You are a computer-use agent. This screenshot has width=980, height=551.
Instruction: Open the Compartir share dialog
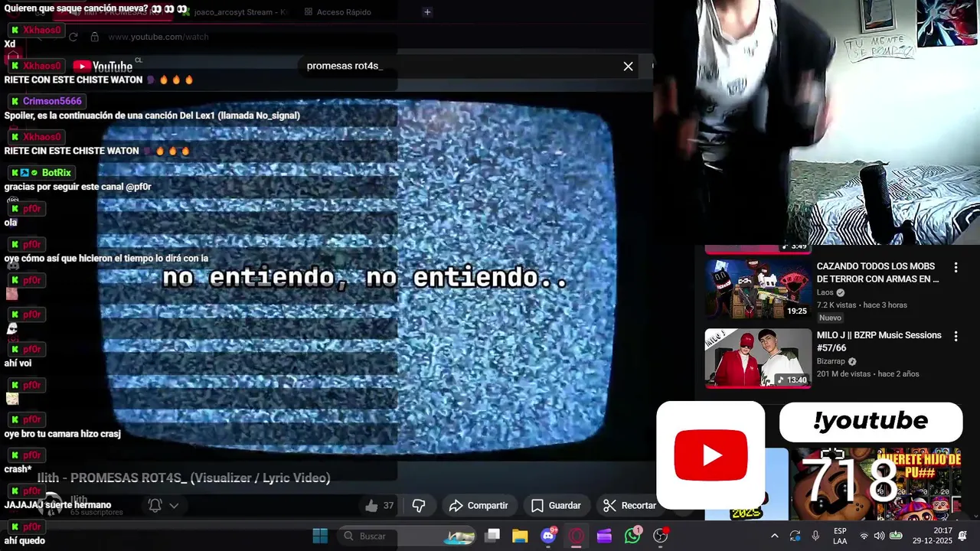click(x=479, y=506)
